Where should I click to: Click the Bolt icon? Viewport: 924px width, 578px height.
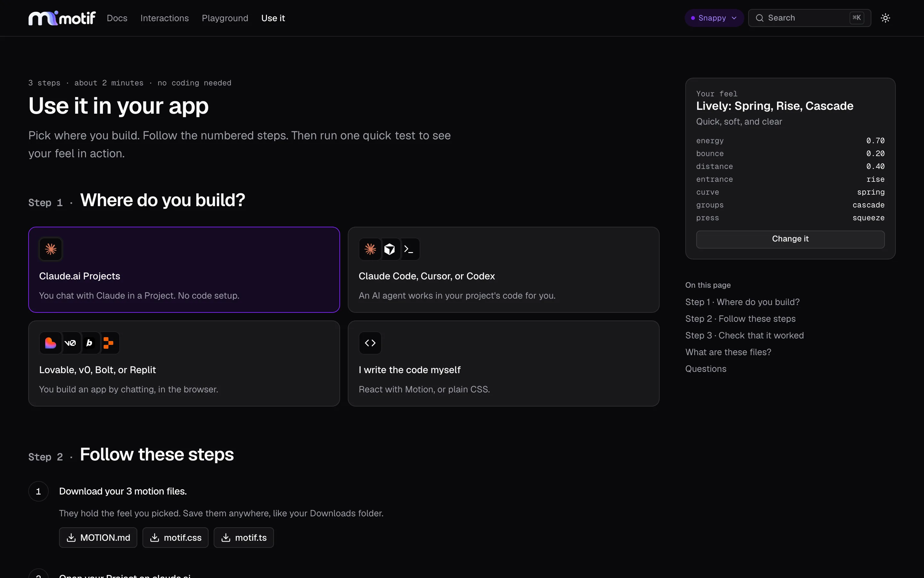(89, 343)
